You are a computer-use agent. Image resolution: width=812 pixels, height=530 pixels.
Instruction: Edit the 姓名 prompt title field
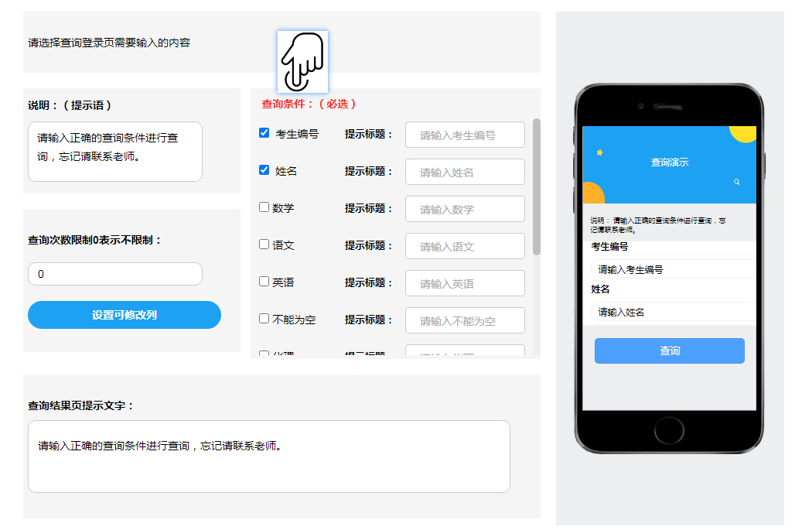tap(465, 172)
